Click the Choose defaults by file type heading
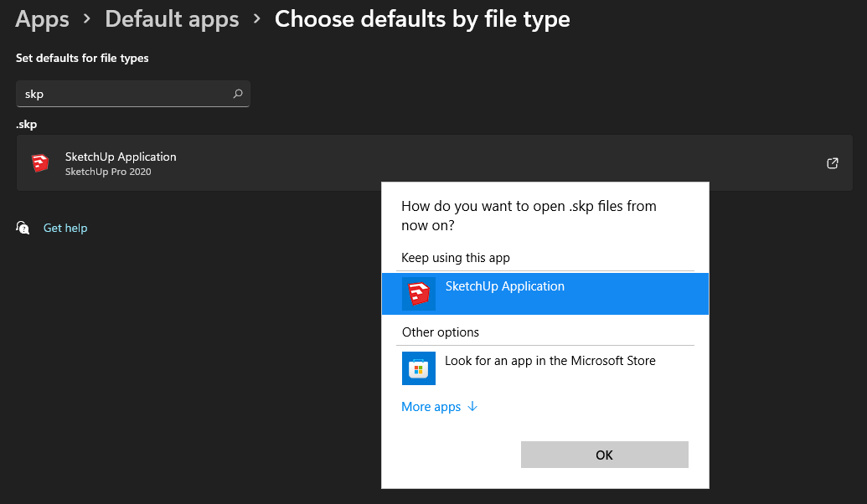The height and width of the screenshot is (504, 867). click(422, 18)
